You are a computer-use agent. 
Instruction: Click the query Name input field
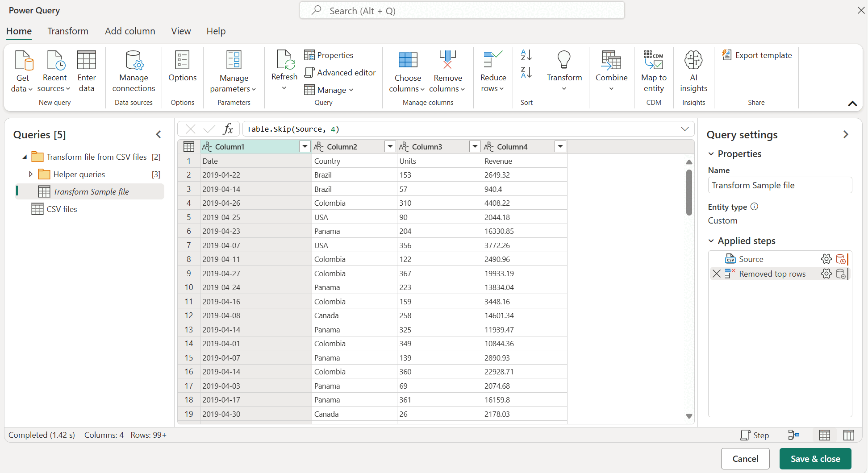point(780,185)
